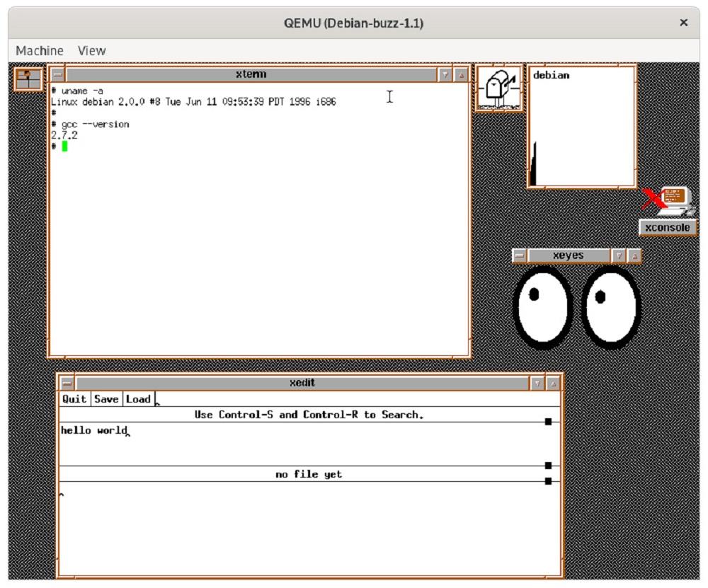Open the xeyes window menu button
Image resolution: width=708 pixels, height=588 pixels.
[520, 256]
